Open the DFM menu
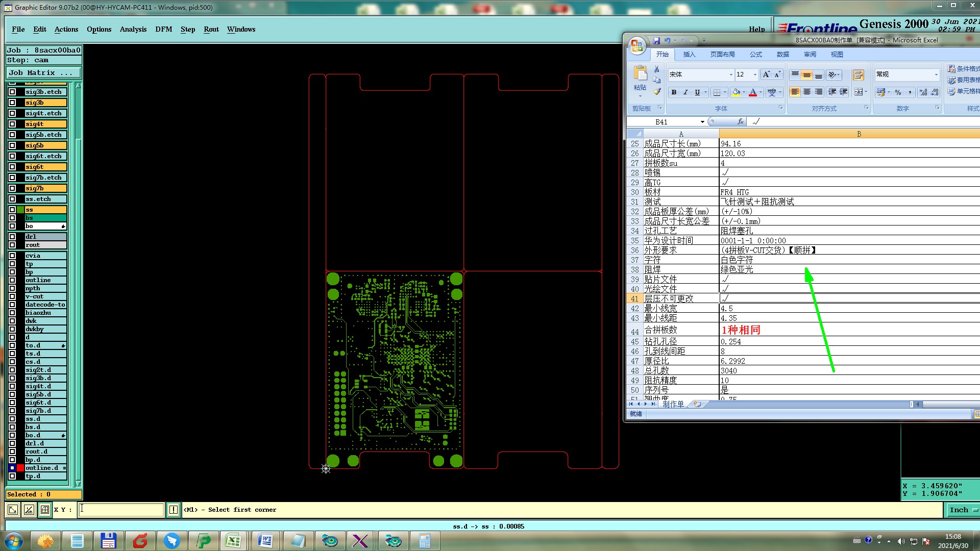980x551 pixels. point(163,29)
